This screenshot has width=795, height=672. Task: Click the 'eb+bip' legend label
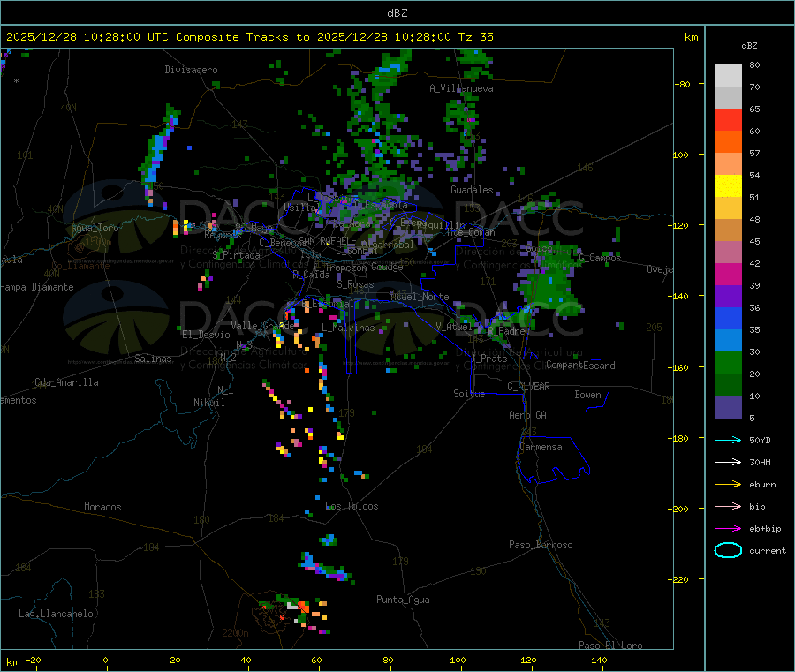[x=765, y=529]
